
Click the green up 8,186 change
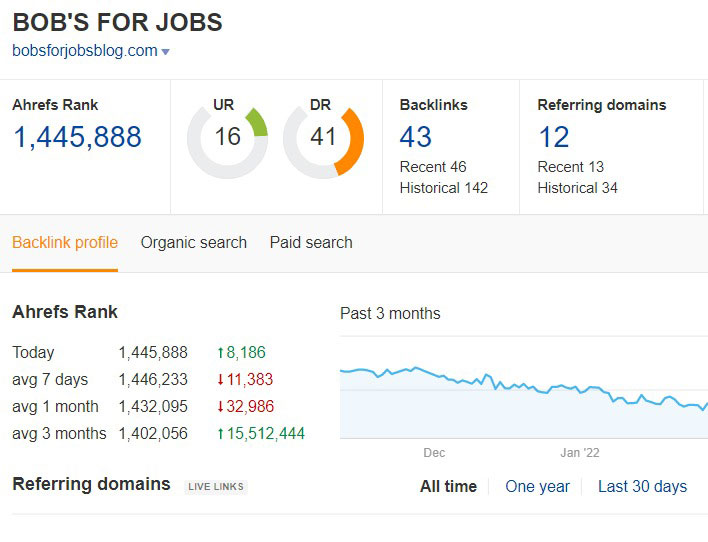tap(241, 352)
